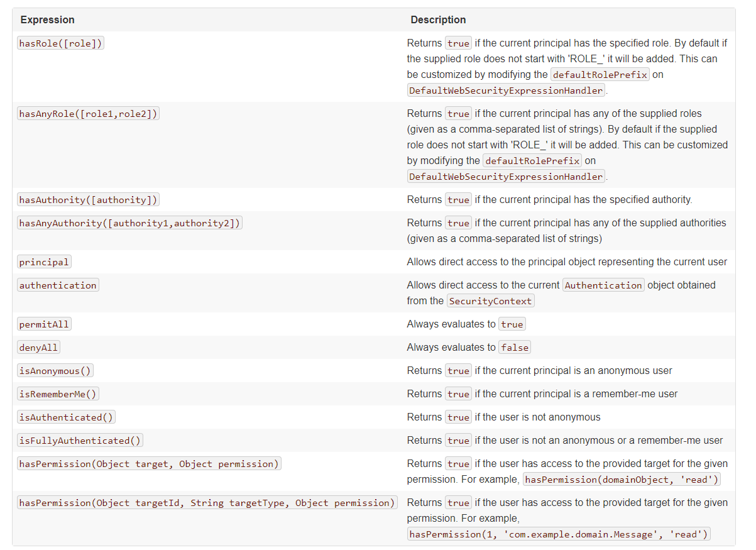
Task: Click the SecurityContext code in description
Action: point(490,301)
